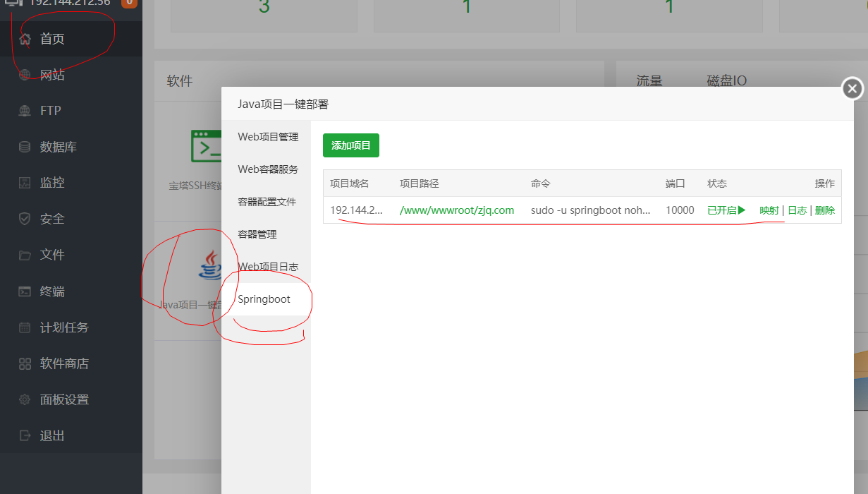Switch to Web容器服务 tab
Image resolution: width=868 pixels, height=494 pixels.
(x=268, y=169)
